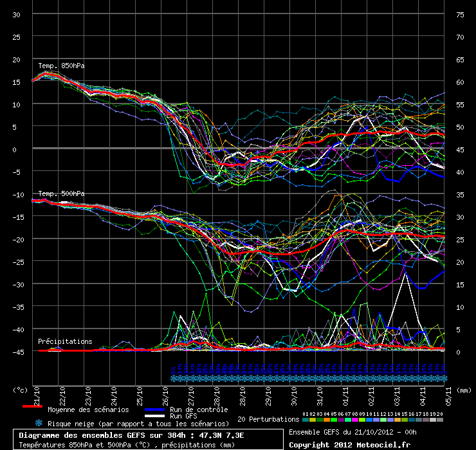Click the snowflake icon beside Risque neige

coord(39,423)
